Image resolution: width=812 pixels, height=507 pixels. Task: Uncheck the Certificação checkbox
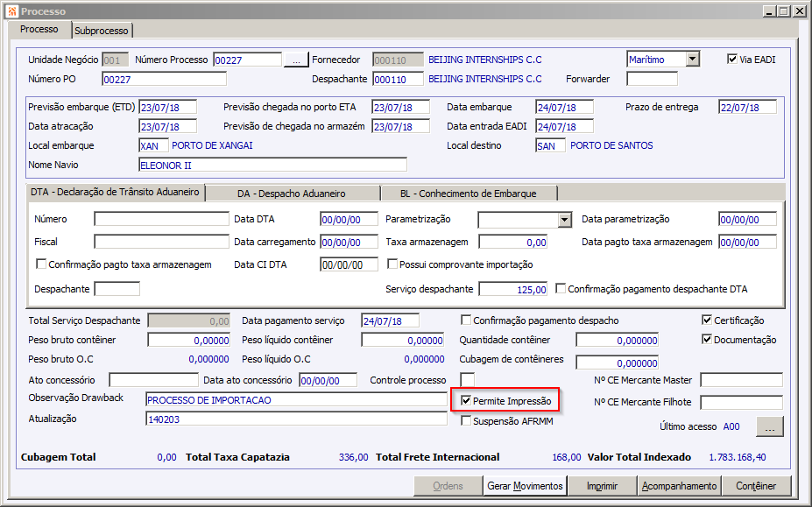coord(706,320)
